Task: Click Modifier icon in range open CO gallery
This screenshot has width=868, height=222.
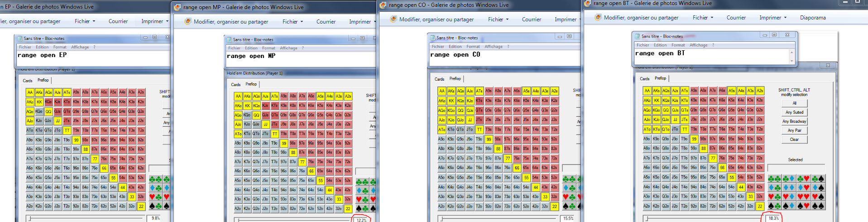Action: pyautogui.click(x=393, y=19)
